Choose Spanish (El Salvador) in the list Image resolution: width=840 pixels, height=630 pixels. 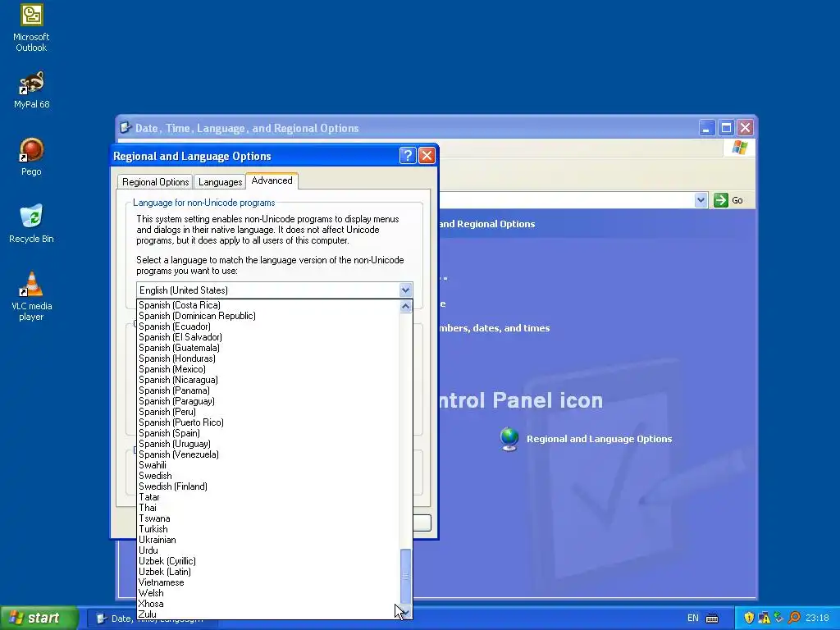(x=268, y=337)
